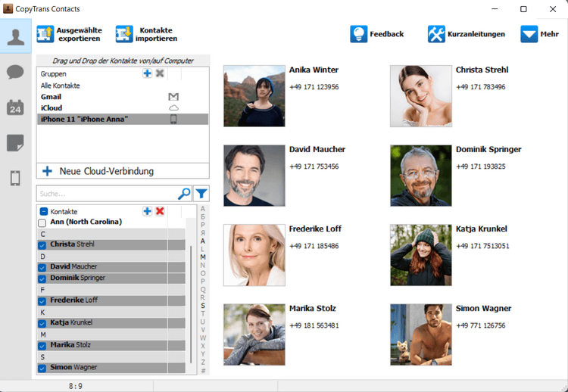Uncheck Christa Strehl checkbox

pos(42,245)
